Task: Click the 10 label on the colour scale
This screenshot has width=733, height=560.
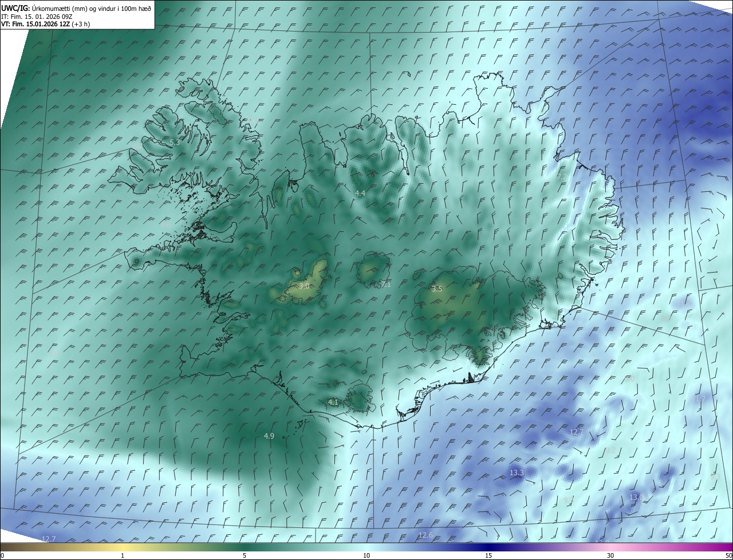Action: pos(366,555)
